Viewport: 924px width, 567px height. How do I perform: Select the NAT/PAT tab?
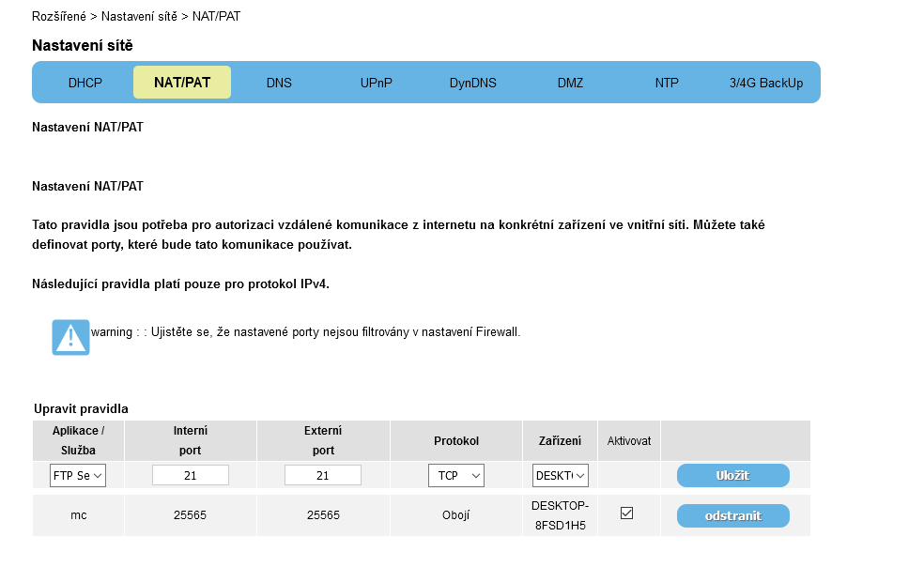coord(182,83)
